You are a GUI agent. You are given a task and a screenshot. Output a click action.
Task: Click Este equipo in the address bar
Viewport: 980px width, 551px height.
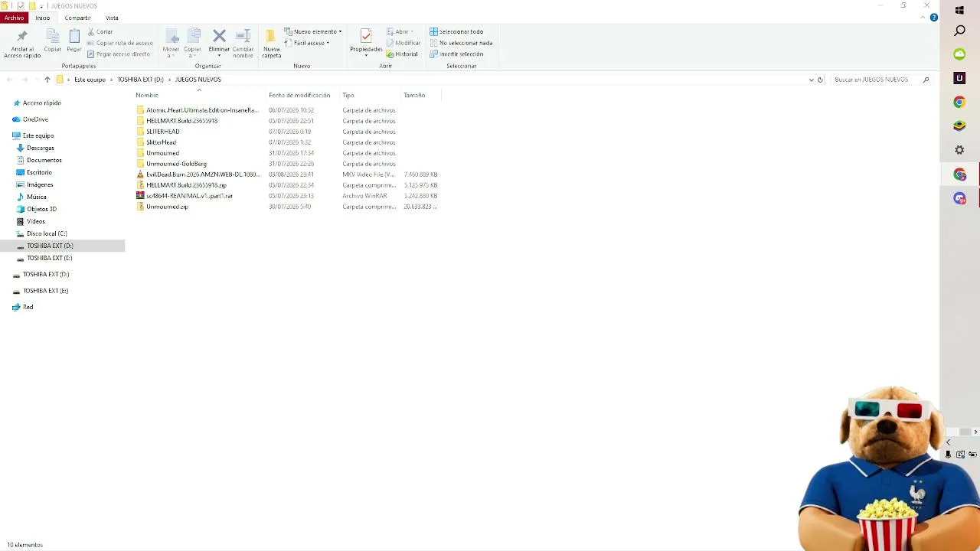pyautogui.click(x=90, y=80)
